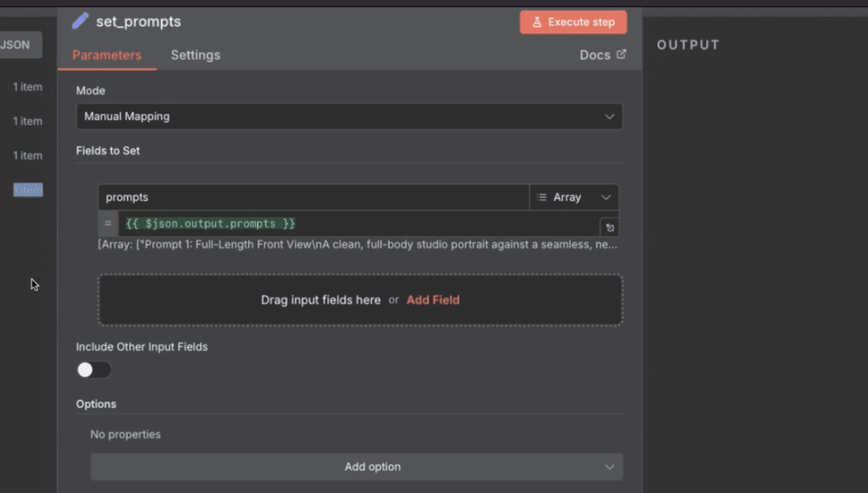The image size is (868, 493).
Task: Click the 'Drag input fields here' drop zone
Action: [321, 300]
